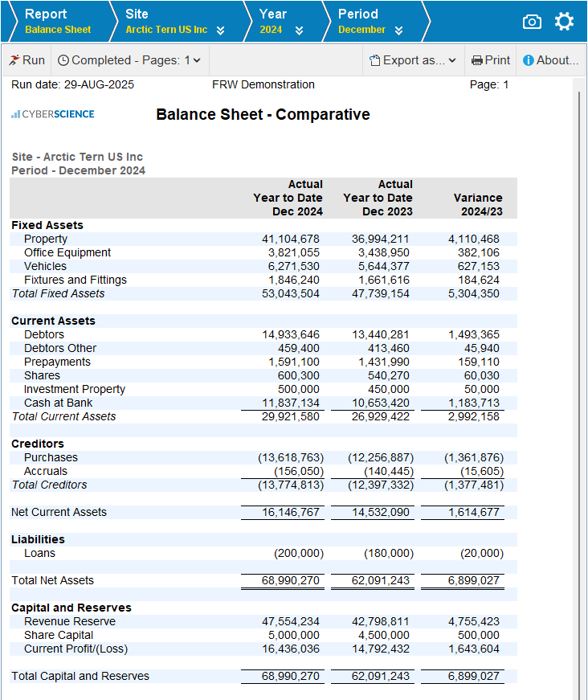Run the report
Viewport: 588px width, 700px height.
click(27, 60)
